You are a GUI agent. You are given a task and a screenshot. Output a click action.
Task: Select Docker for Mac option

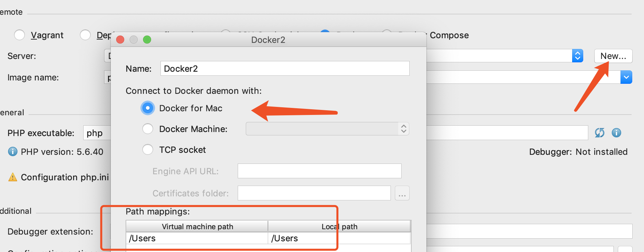point(148,108)
